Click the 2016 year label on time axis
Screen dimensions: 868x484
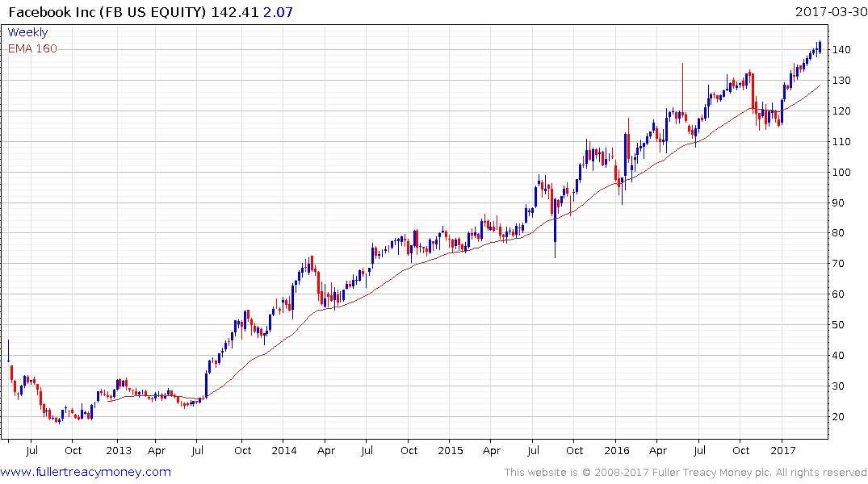[617, 450]
